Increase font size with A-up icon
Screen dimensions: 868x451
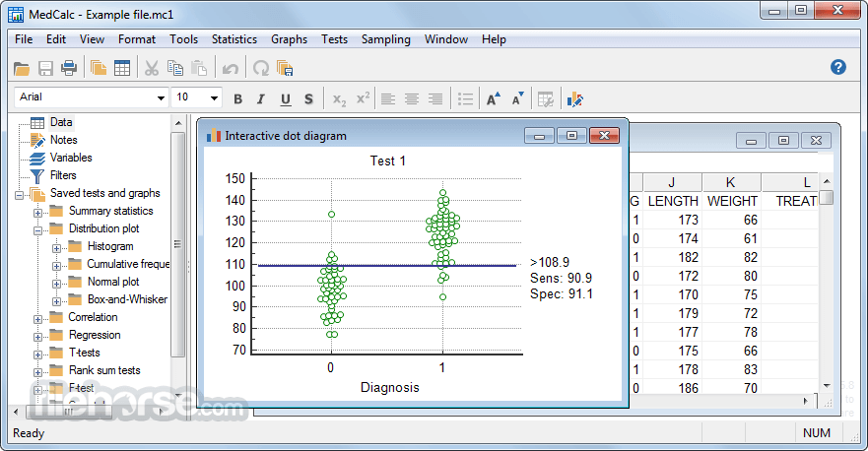[493, 99]
